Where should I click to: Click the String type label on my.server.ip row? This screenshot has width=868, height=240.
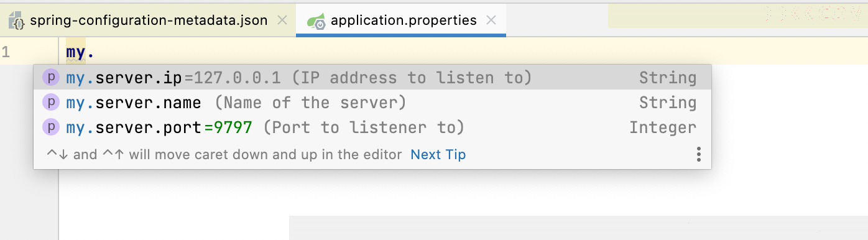pyautogui.click(x=667, y=78)
